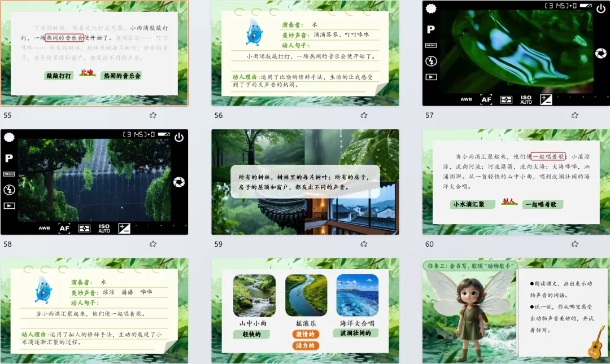Image resolution: width=610 pixels, height=364 pixels.
Task: Click the camera shutter icon on slide 58
Action: pos(179,182)
